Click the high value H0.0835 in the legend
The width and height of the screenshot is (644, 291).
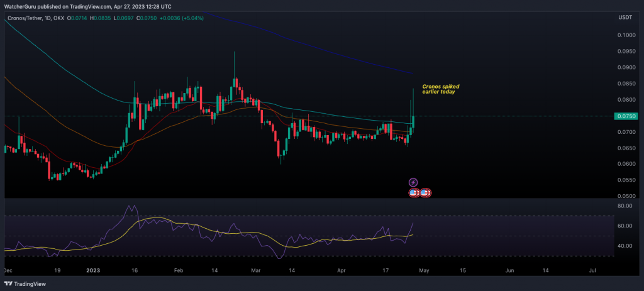click(x=102, y=19)
